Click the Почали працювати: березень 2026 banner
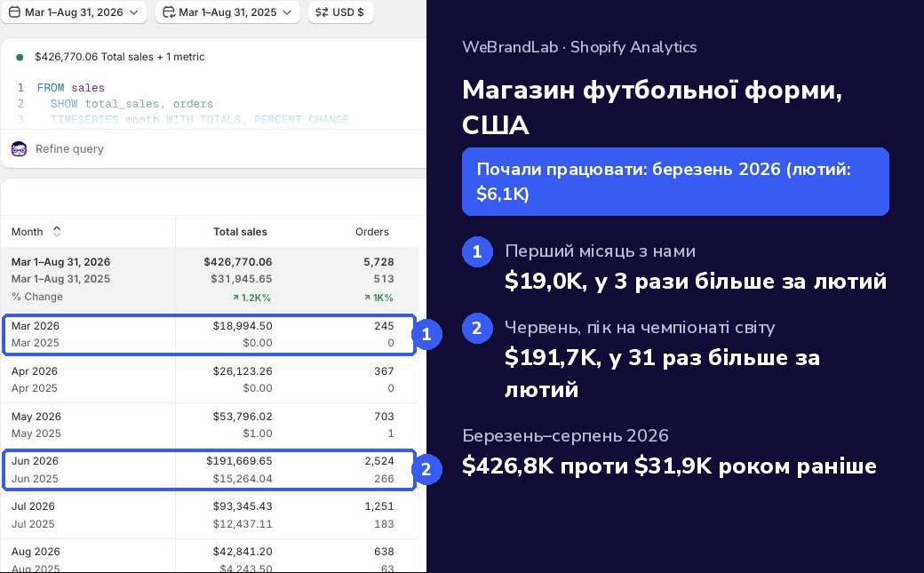The image size is (924, 573). click(675, 181)
